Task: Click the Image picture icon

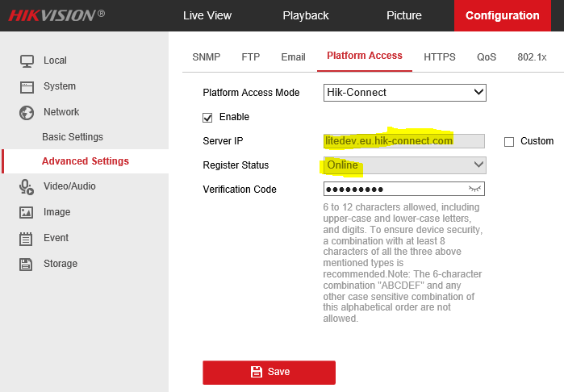Action: [27, 212]
